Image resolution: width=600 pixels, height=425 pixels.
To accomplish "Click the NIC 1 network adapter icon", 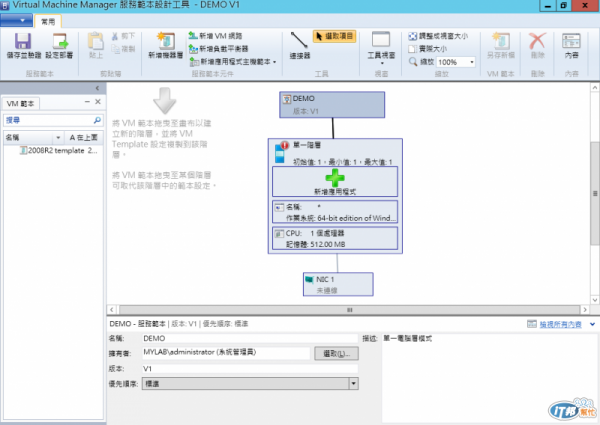I will [309, 279].
